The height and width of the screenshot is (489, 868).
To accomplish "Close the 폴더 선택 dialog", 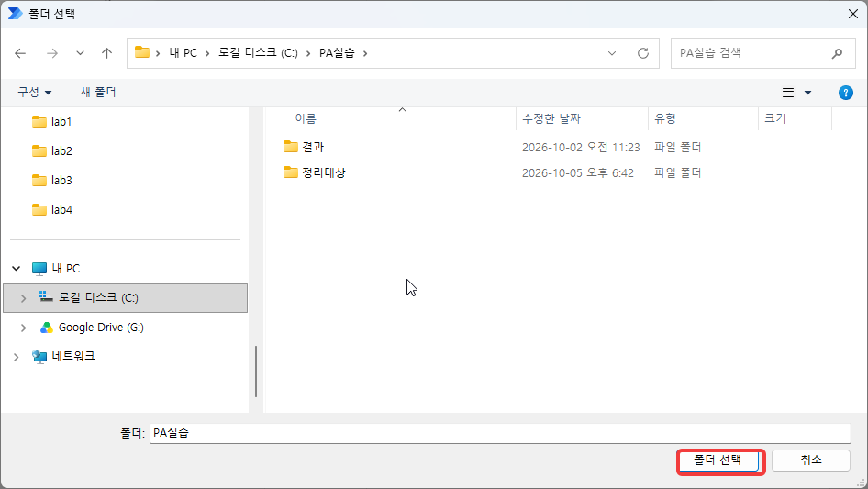I will click(853, 14).
